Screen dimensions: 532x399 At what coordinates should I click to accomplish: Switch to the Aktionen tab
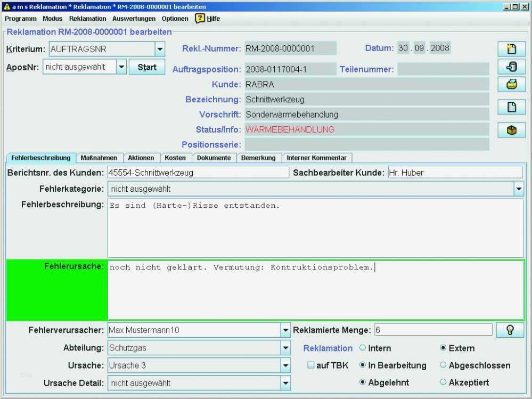[141, 158]
